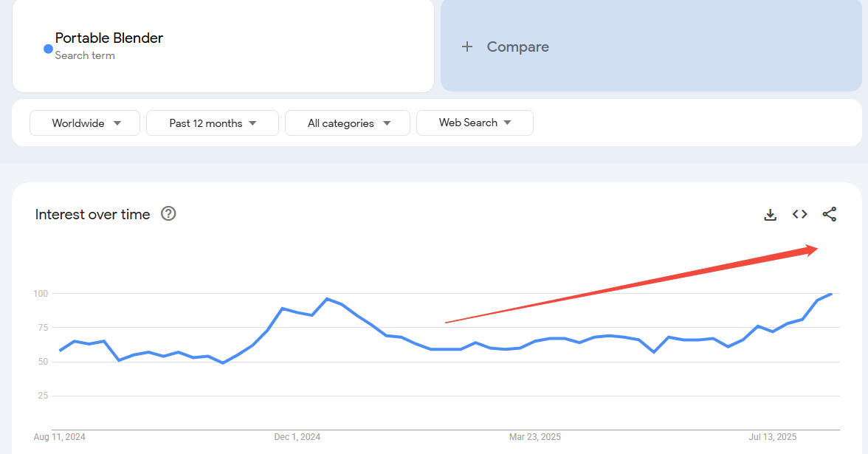Image resolution: width=868 pixels, height=454 pixels.
Task: Click the Interest over time heading
Action: (92, 214)
